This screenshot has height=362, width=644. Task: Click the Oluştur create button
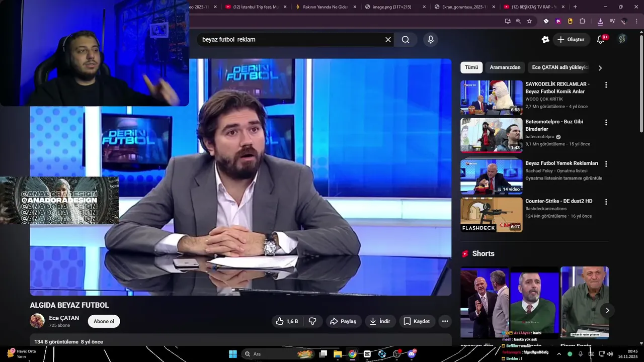point(571,40)
